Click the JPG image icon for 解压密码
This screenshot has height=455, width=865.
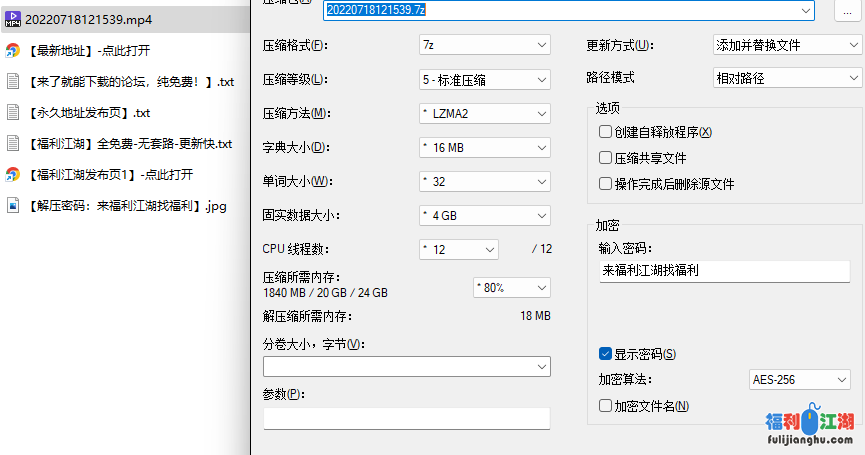(13, 206)
